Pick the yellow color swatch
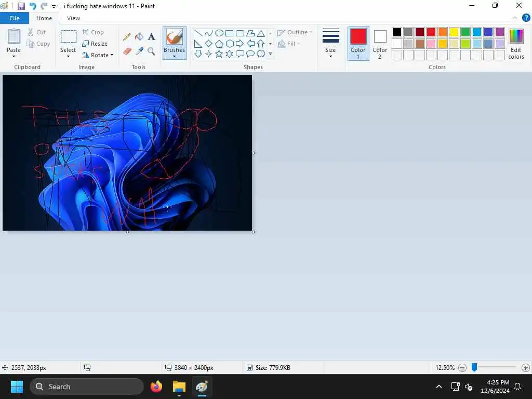 pos(454,32)
